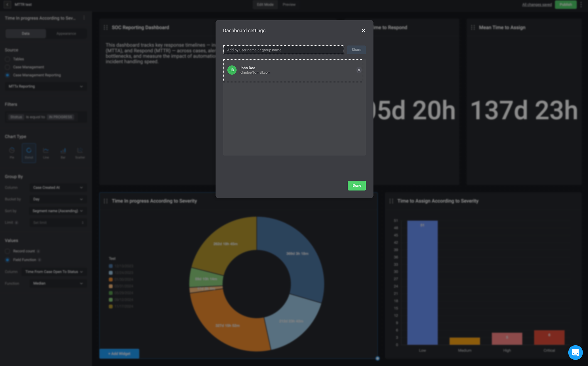Open the widget panel three-dot menu
Screen dimensions: 588x366
(84, 18)
